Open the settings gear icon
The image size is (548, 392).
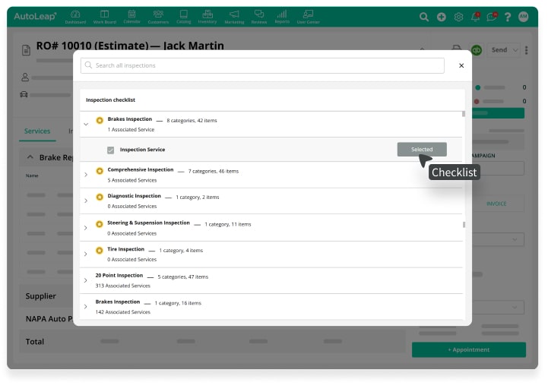(459, 17)
